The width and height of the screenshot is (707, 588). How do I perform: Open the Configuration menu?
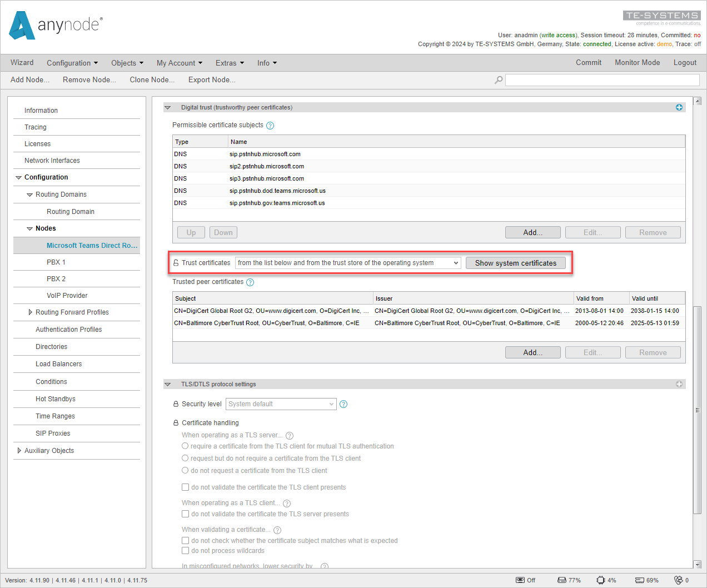point(72,63)
